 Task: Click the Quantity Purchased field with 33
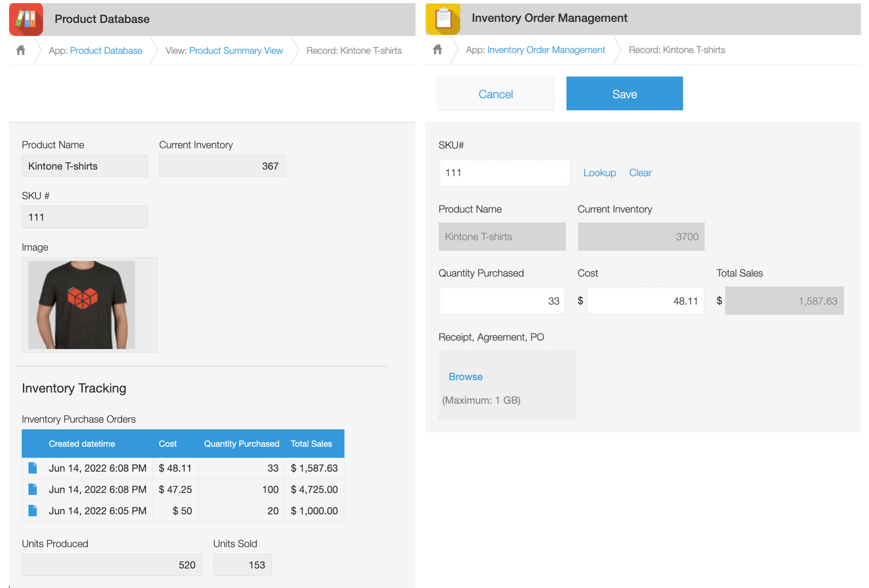tap(502, 301)
